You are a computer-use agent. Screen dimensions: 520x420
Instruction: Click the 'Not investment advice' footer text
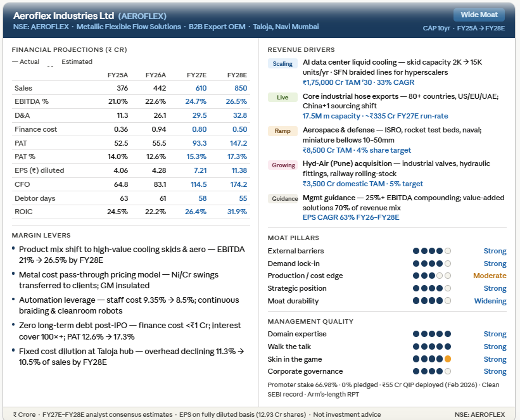pos(347,414)
